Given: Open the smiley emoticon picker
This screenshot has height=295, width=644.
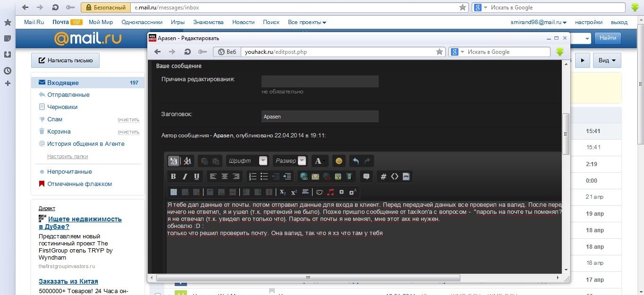Looking at the screenshot, I should [x=339, y=161].
